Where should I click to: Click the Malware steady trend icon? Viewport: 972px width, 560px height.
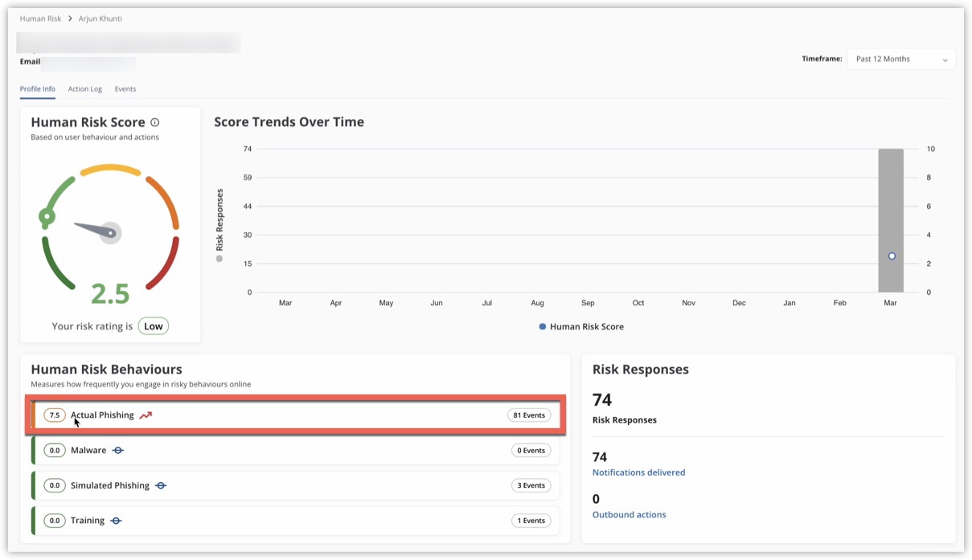(118, 451)
